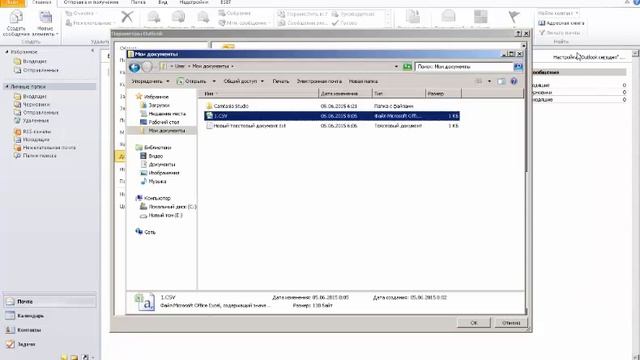Open the address bar history dropdown arrow

click(x=396, y=67)
